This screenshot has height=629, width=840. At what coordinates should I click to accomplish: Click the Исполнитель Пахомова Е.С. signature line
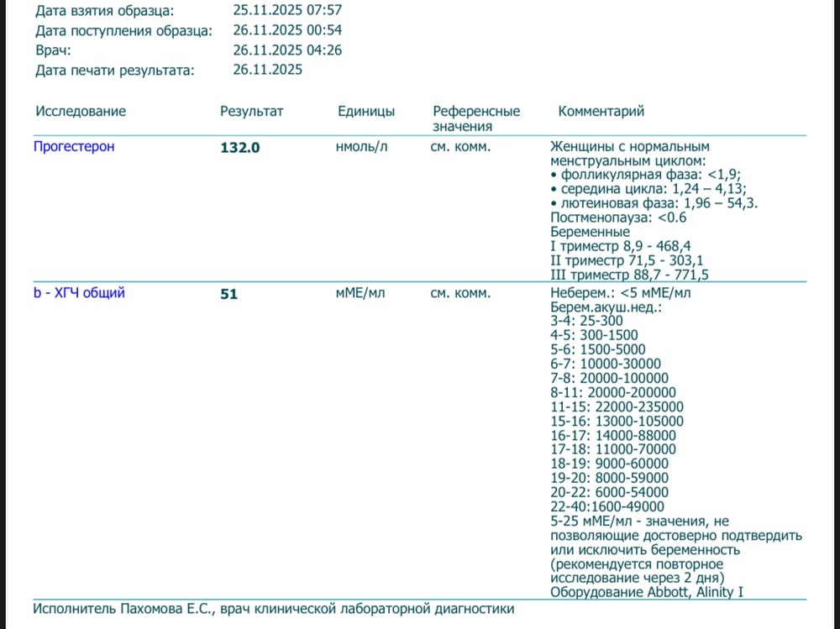(273, 609)
